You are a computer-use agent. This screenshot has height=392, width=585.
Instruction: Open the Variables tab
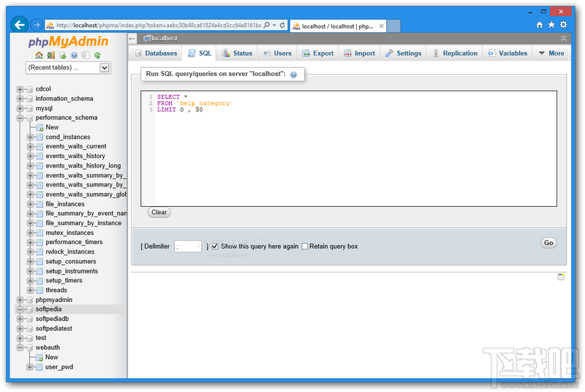point(507,53)
